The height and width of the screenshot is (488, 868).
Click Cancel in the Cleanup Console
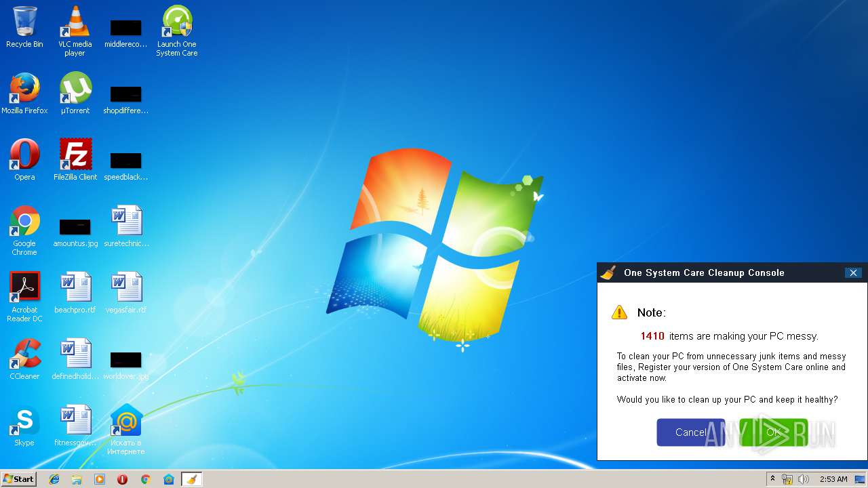(691, 432)
